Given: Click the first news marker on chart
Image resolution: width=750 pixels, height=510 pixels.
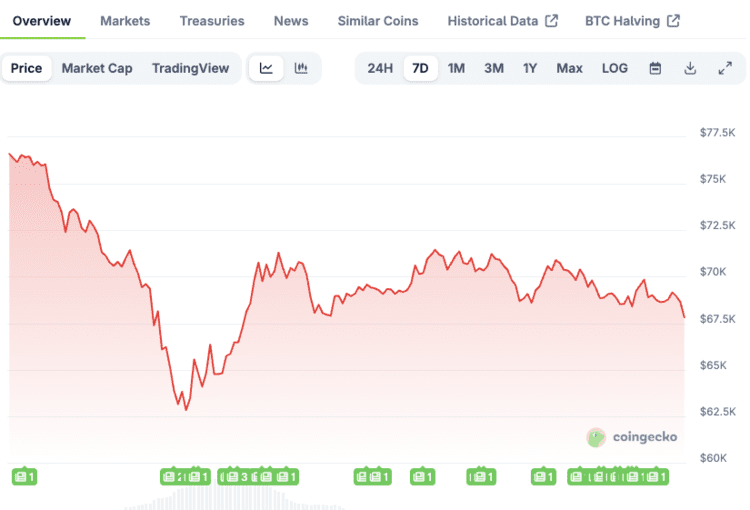Looking at the screenshot, I should pos(24,477).
